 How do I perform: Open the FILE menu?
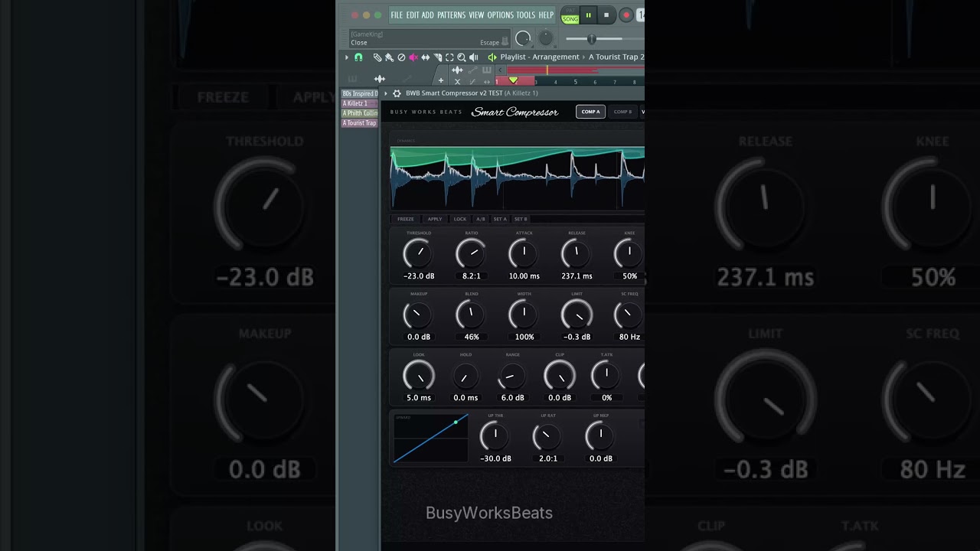click(x=397, y=15)
